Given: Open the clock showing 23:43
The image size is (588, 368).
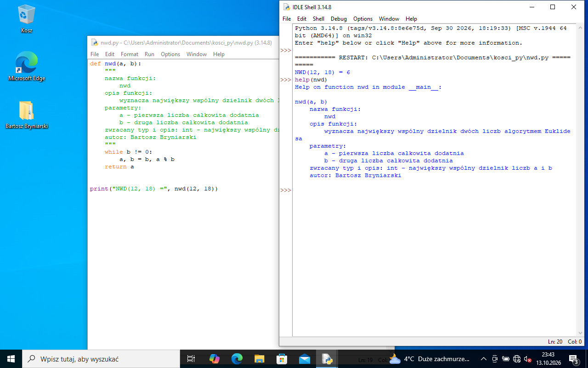Looking at the screenshot, I should [x=548, y=359].
